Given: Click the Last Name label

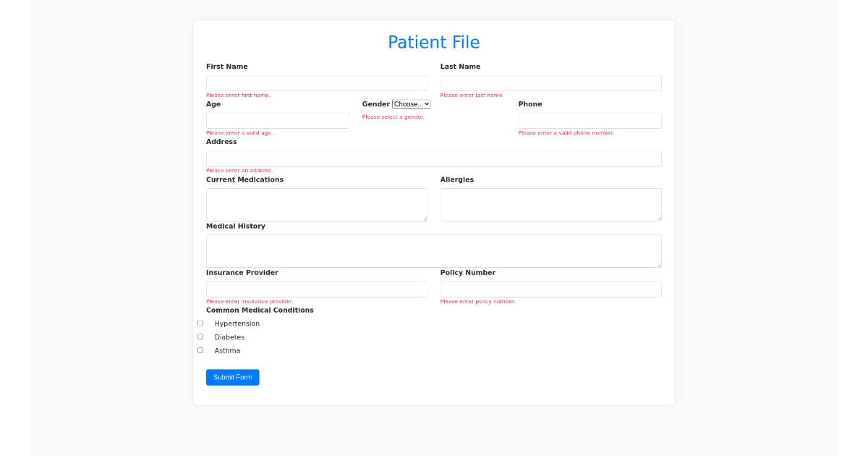Looking at the screenshot, I should coord(461,67).
